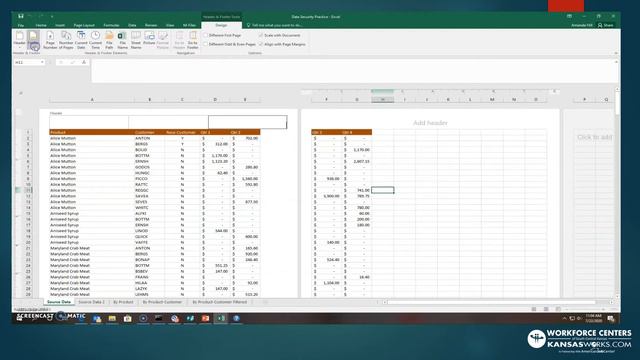Switch to the Home ribbon tab
The image size is (640, 360).
pos(41,25)
